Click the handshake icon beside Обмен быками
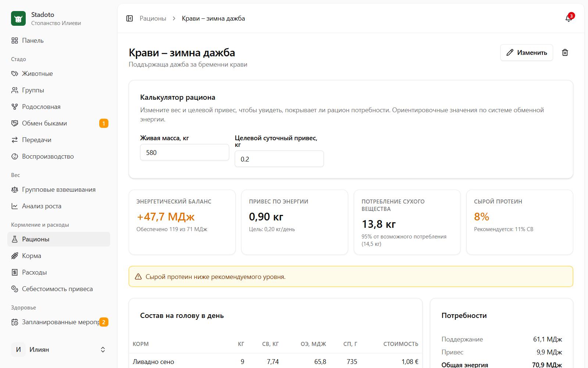This screenshot has height=368, width=588. (x=15, y=123)
